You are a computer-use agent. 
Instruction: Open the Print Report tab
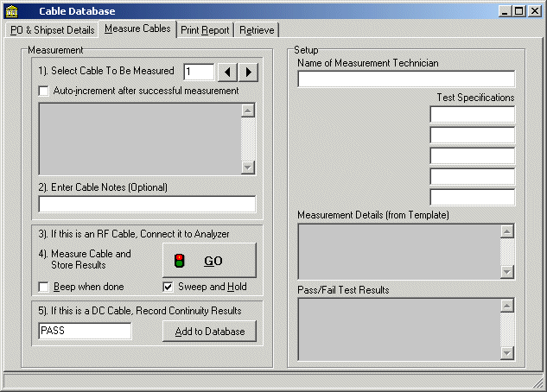205,30
